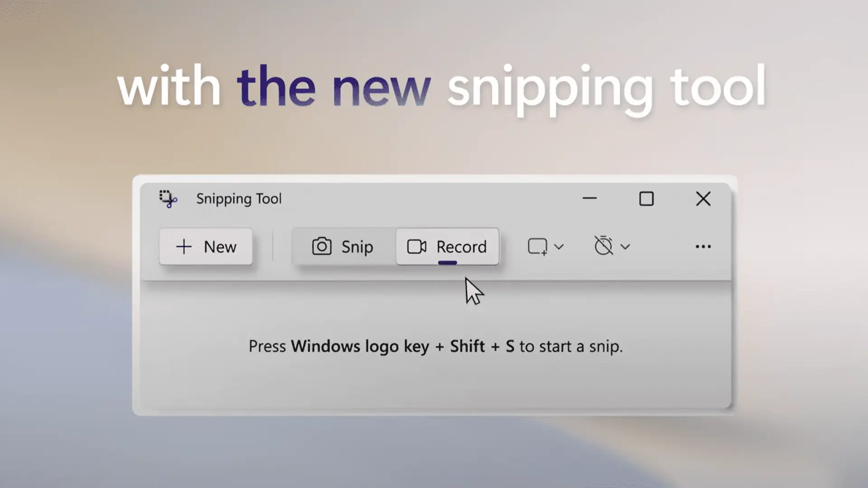Click New to start a new snip
868x488 pixels.
(205, 246)
